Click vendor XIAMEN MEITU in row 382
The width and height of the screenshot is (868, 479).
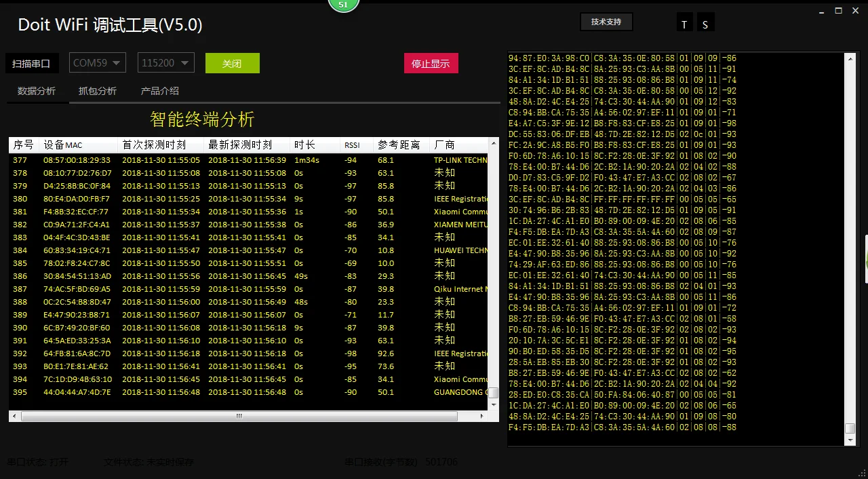point(461,225)
